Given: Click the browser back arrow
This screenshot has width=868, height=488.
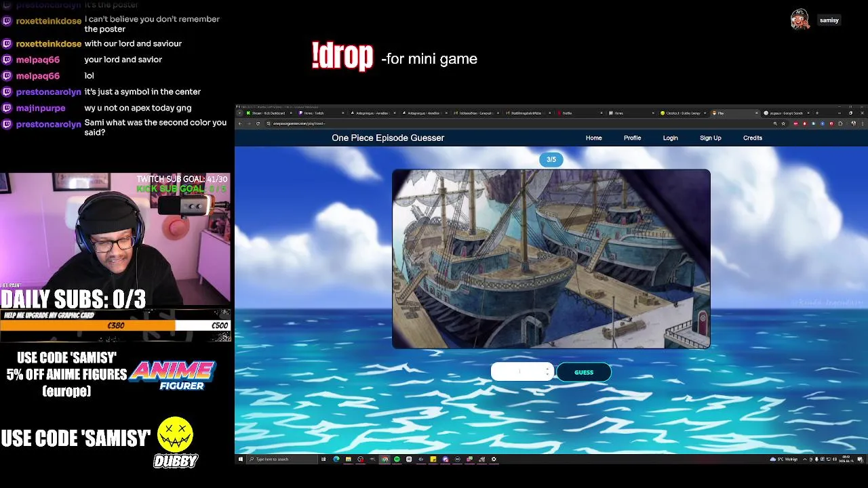Looking at the screenshot, I should [241, 123].
